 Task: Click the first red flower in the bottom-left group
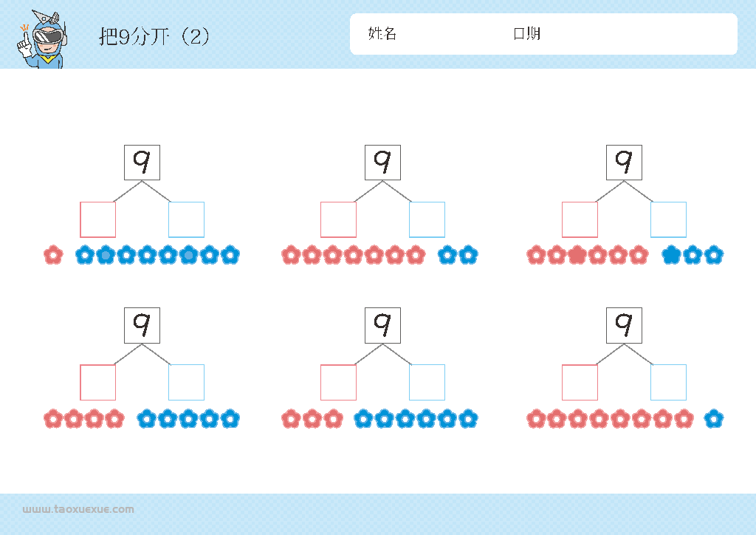point(53,419)
